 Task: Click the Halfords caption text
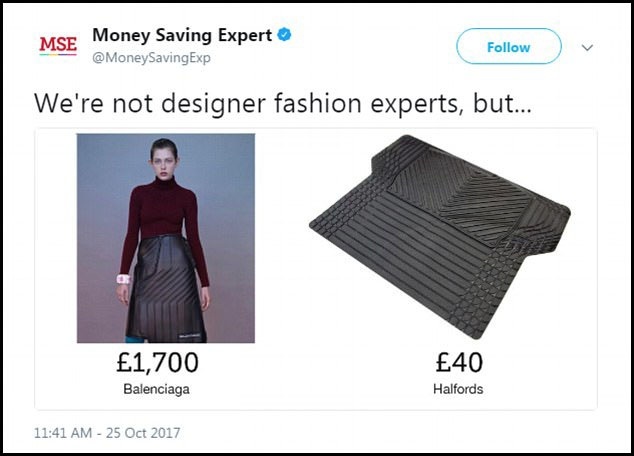pos(458,389)
